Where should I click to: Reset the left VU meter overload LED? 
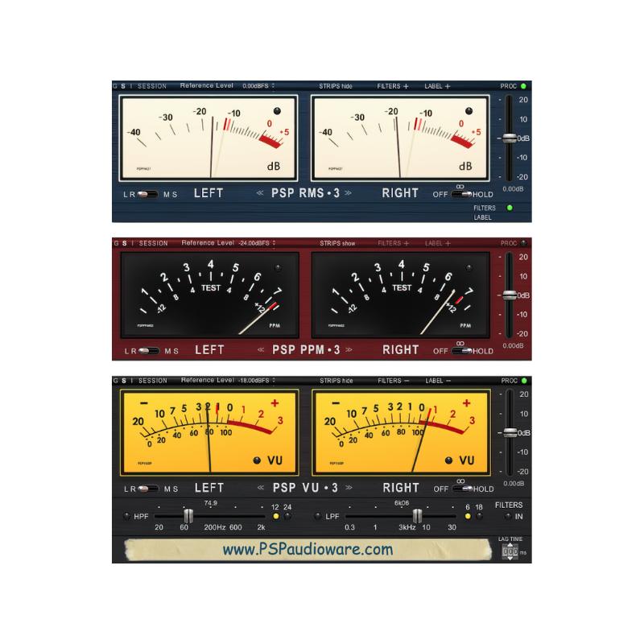(257, 460)
